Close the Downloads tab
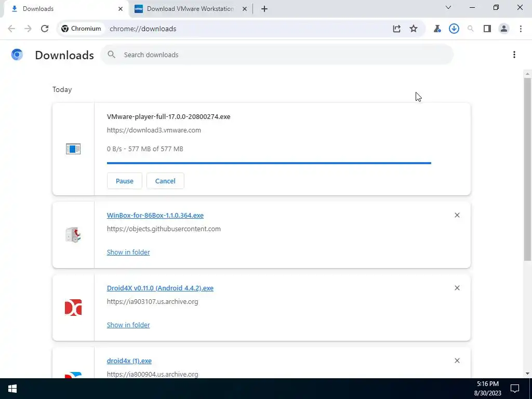 click(121, 9)
